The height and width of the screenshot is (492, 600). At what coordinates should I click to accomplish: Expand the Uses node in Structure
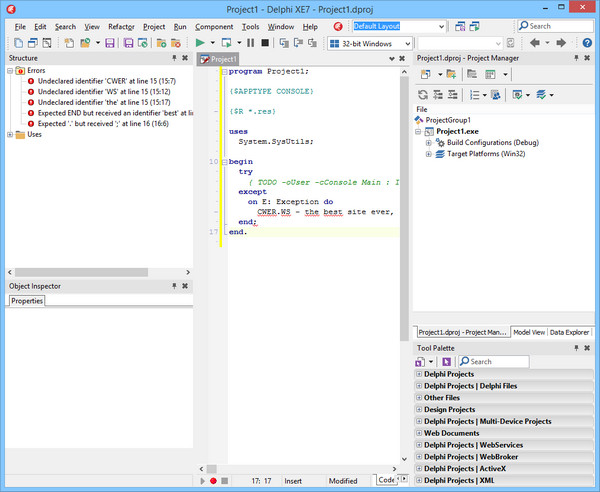click(x=11, y=134)
